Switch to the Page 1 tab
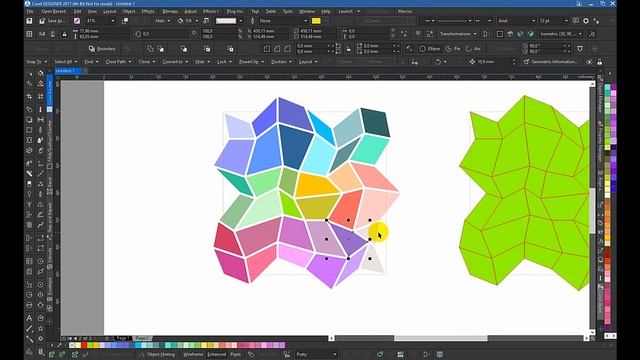This screenshot has height=360, width=640. click(122, 338)
